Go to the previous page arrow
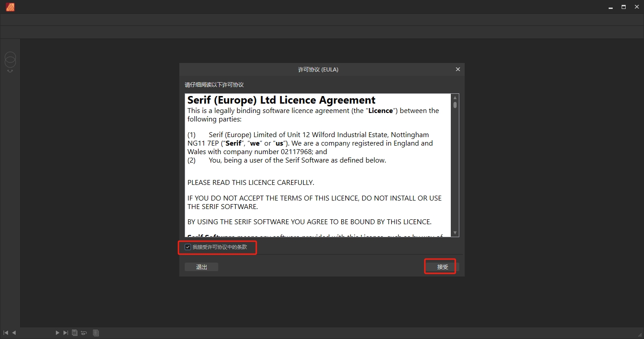644x339 pixels. coord(14,333)
